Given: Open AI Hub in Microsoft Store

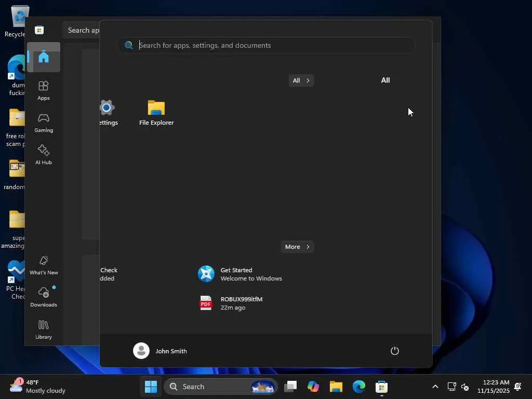Looking at the screenshot, I should [44, 155].
